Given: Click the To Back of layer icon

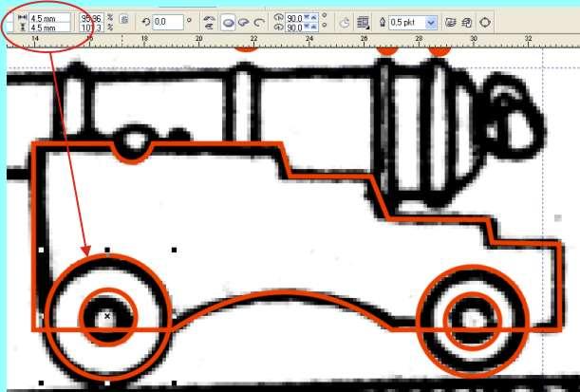Looking at the screenshot, I should [465, 21].
